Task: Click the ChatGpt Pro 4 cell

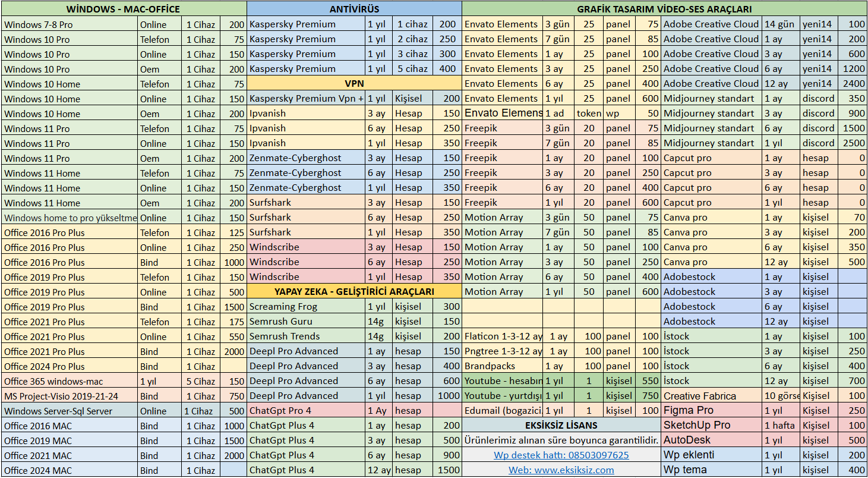Action: coord(306,411)
